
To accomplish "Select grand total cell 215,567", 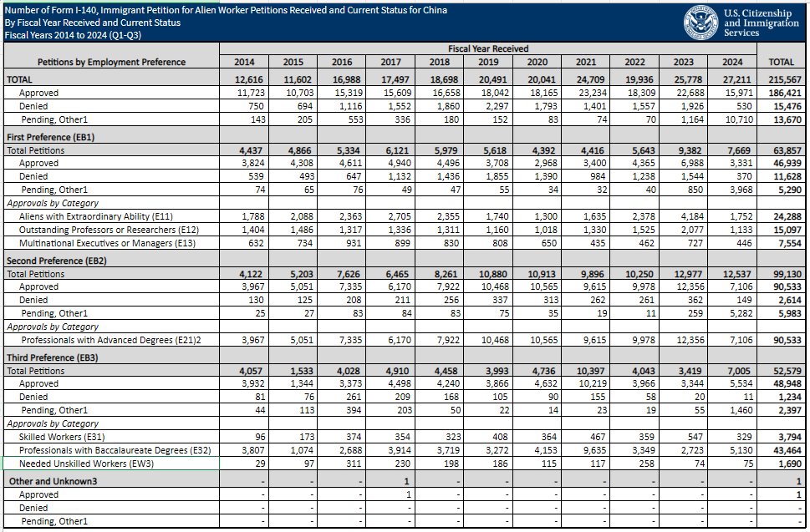I will 784,79.
